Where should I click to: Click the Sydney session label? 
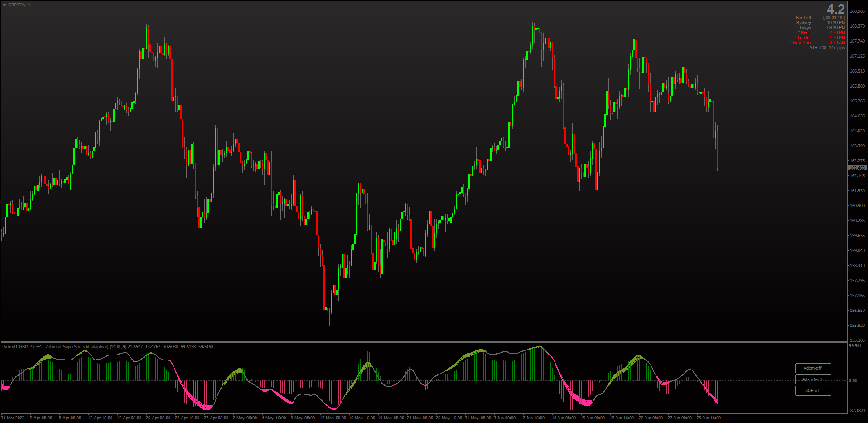click(804, 23)
